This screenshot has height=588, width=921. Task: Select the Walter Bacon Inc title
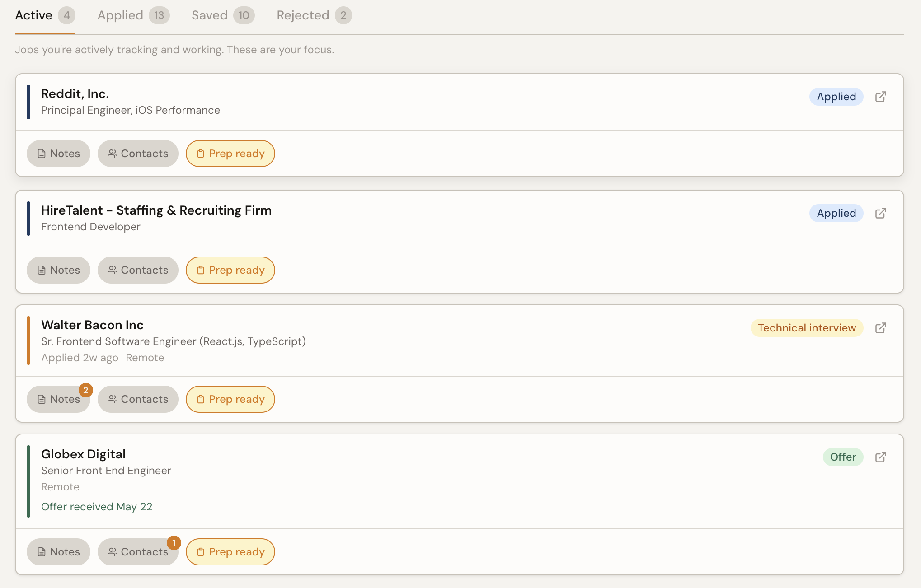coord(92,325)
